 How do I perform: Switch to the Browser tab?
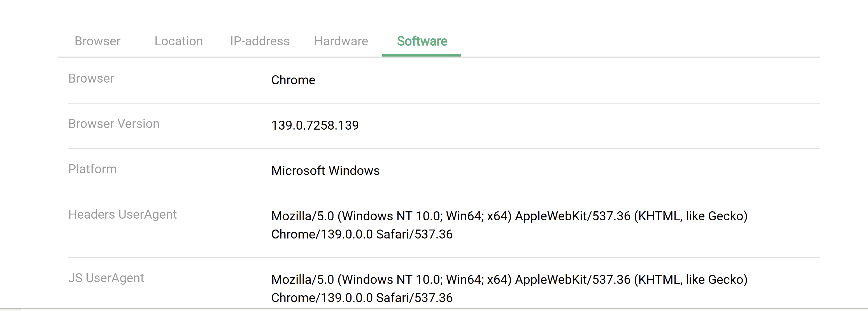click(x=97, y=41)
